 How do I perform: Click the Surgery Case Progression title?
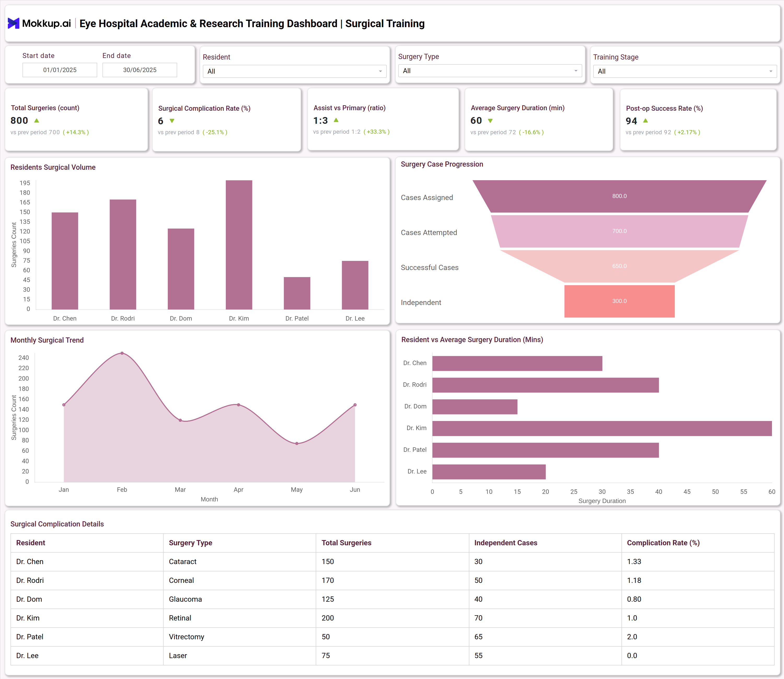(442, 164)
